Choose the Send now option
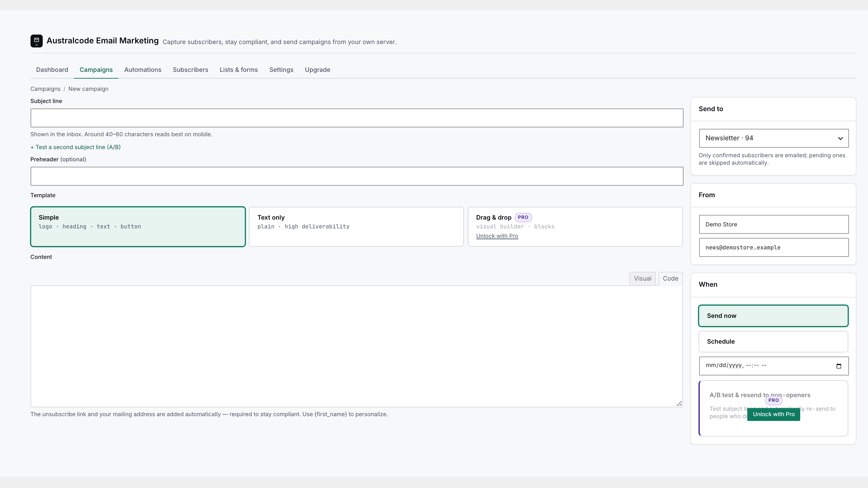 tap(773, 316)
